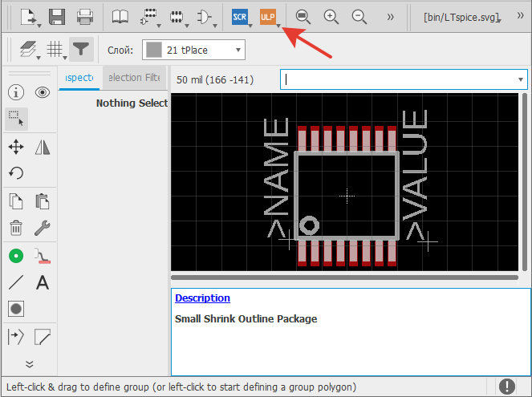Select the Copy tool
Screen dimensions: 532x397
click(x=16, y=201)
